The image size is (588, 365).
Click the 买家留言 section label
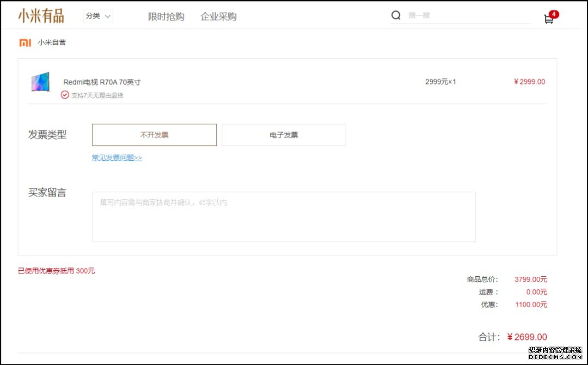click(47, 193)
